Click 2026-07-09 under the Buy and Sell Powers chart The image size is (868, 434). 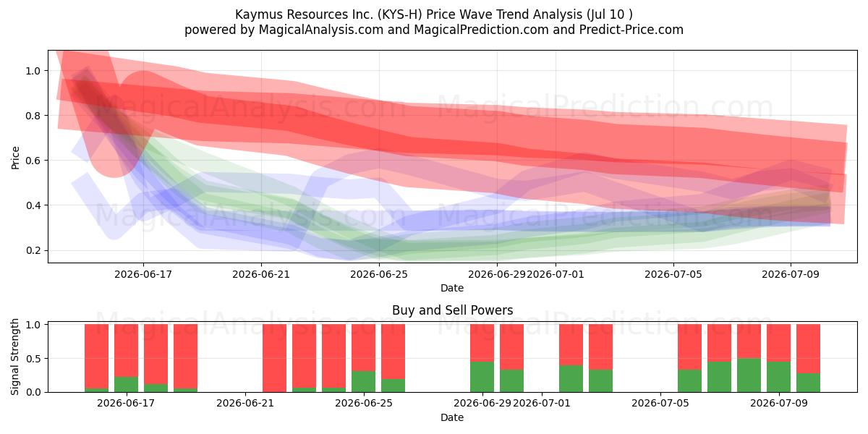click(779, 404)
